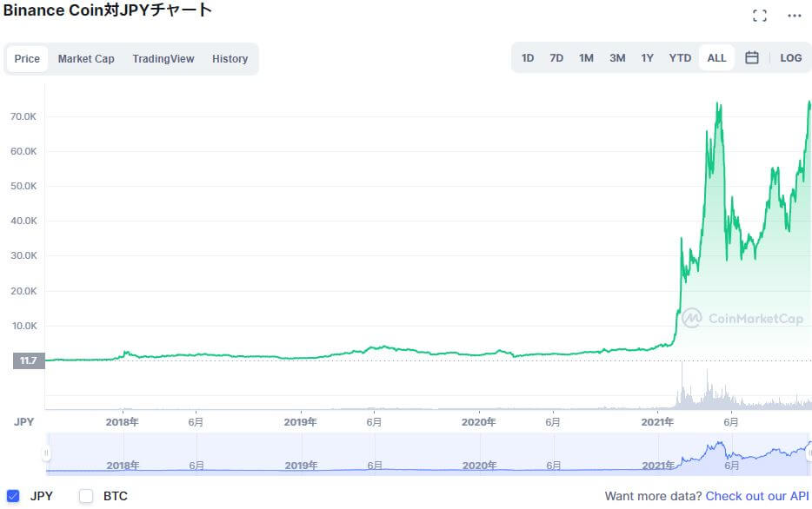Click the 2020年 marker in the range navigator

click(x=479, y=466)
